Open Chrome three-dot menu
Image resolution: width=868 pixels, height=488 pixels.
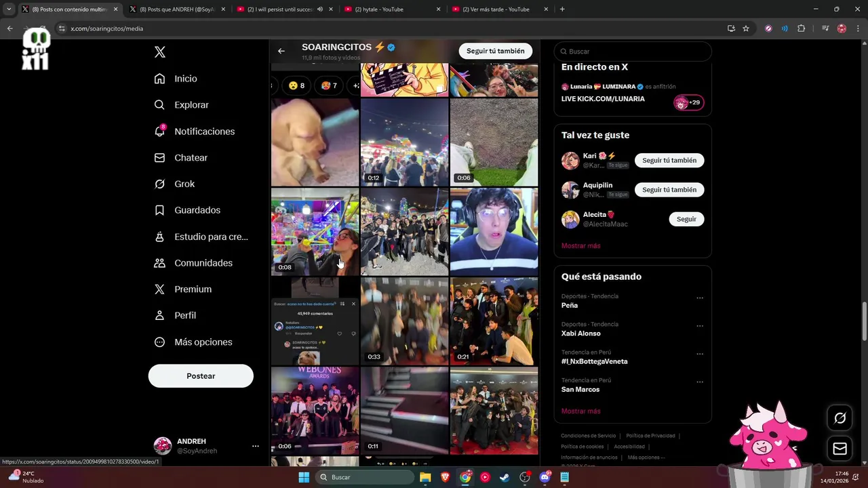[x=859, y=28]
